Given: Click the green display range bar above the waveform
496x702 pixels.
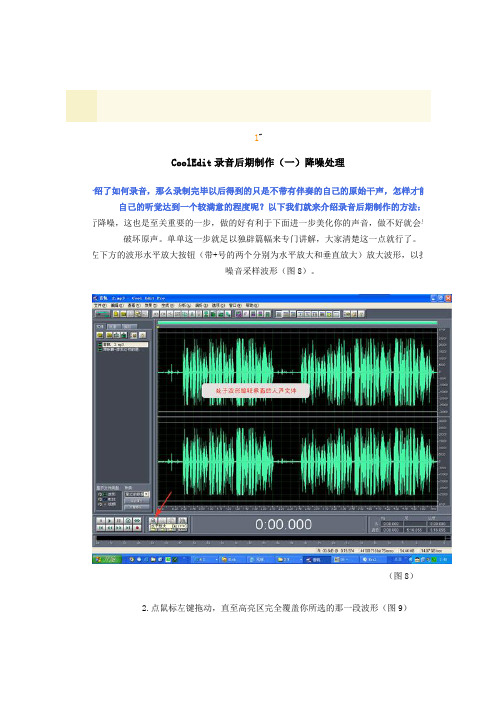Looking at the screenshot, I should coord(297,322).
